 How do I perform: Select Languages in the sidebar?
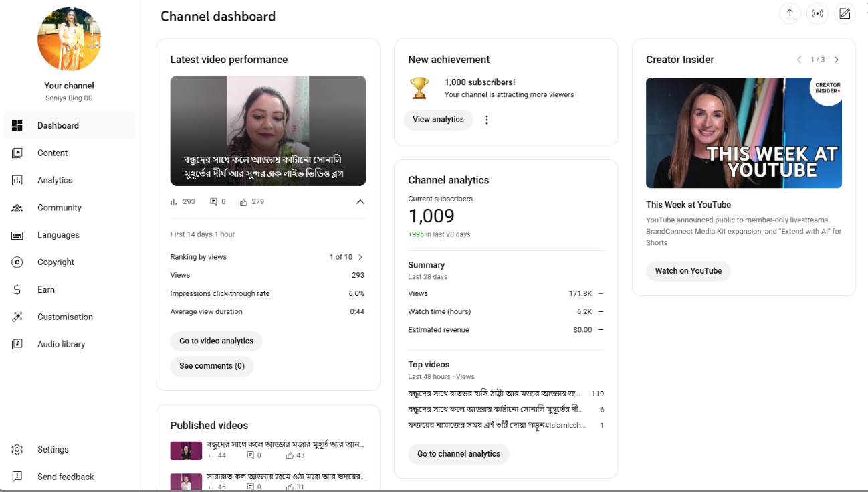[17, 234]
